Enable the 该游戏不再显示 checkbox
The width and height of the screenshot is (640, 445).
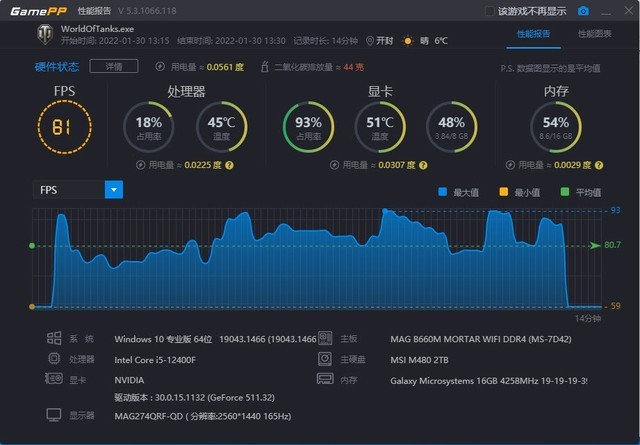click(489, 11)
